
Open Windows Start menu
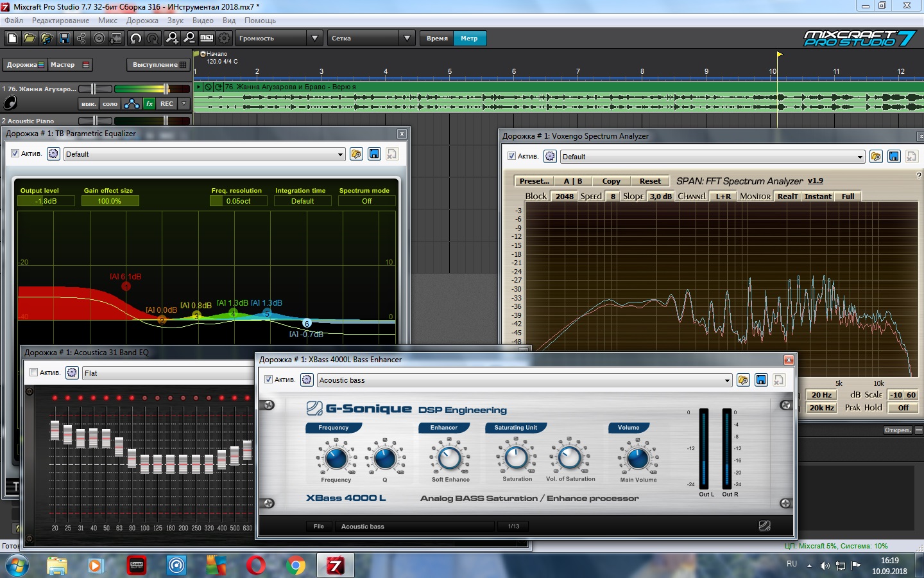click(17, 565)
